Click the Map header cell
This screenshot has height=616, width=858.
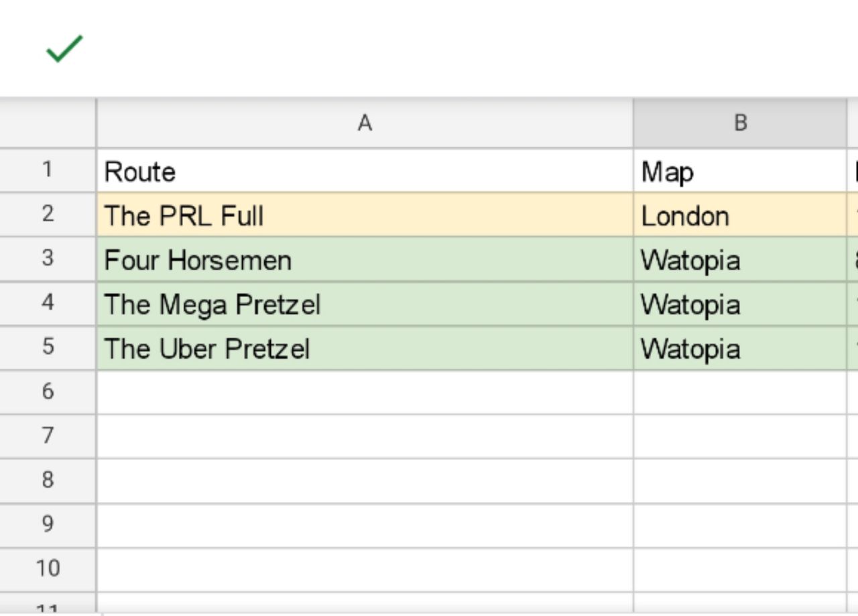pos(740,170)
